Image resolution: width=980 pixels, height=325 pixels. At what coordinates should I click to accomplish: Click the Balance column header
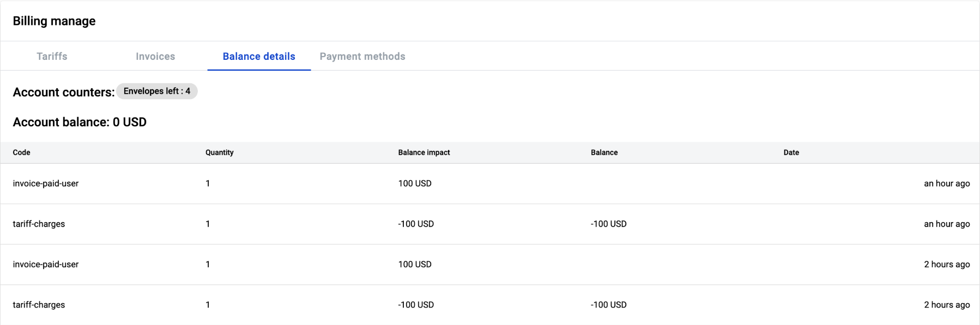[604, 152]
